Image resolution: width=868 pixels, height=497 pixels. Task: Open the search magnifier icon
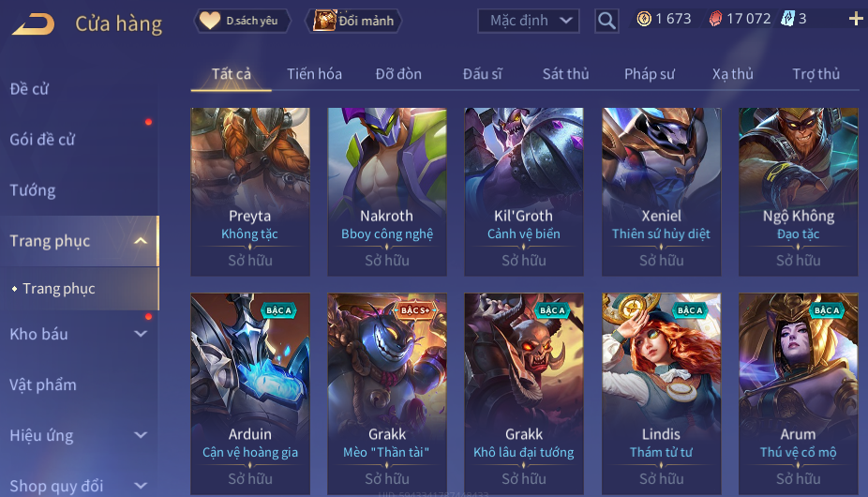coord(606,21)
